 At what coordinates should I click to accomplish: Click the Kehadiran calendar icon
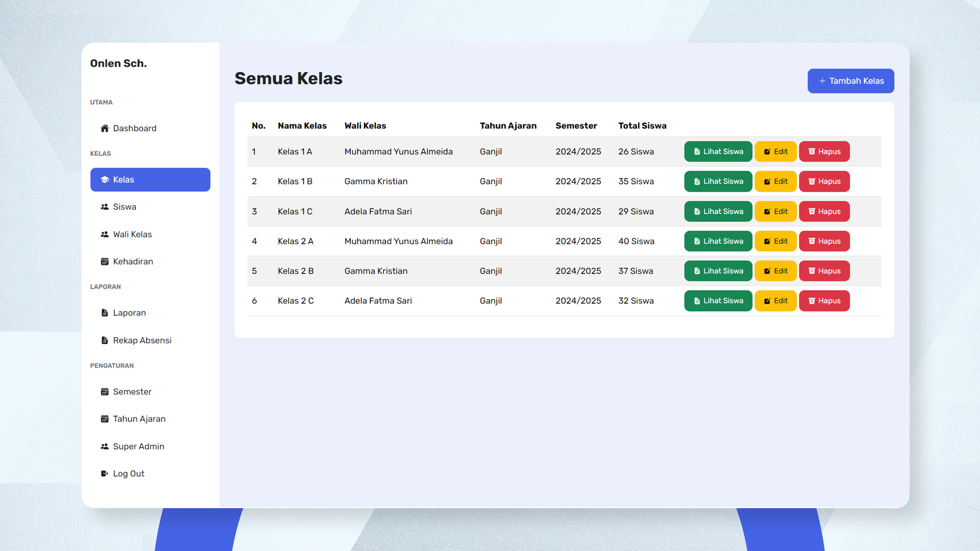click(105, 262)
